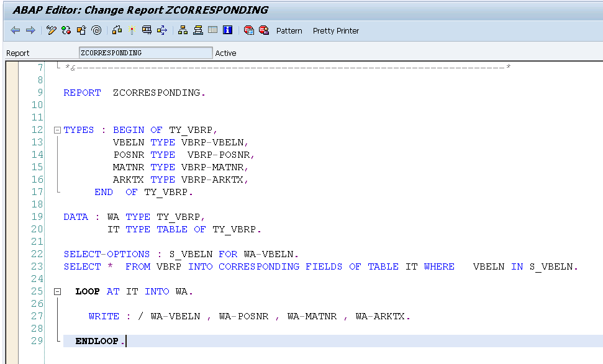
Task: Format the code with Pretty Printer
Action: coord(335,30)
